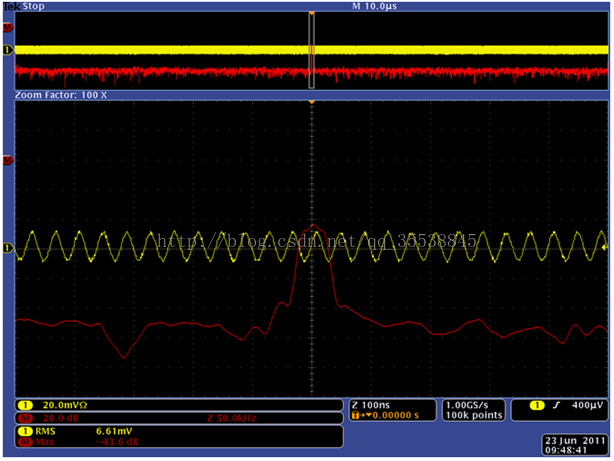Click the 09:48:41 time readout
The height and width of the screenshot is (461, 614).
click(566, 450)
